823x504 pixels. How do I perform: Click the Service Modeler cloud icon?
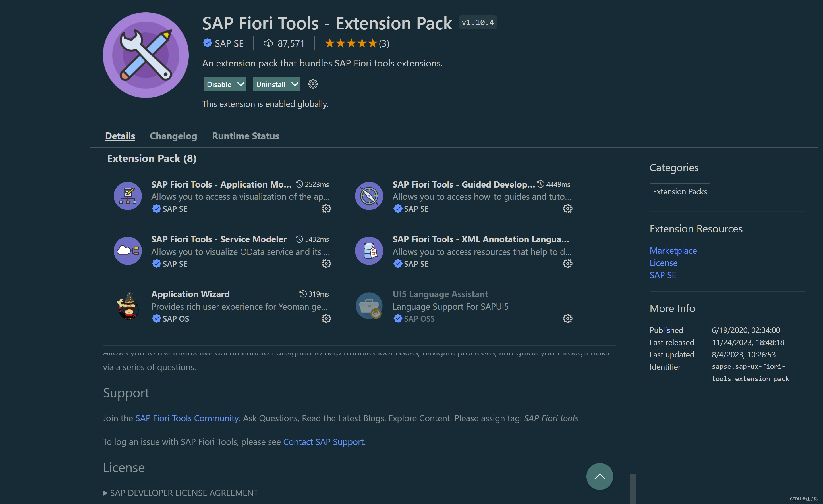(128, 251)
